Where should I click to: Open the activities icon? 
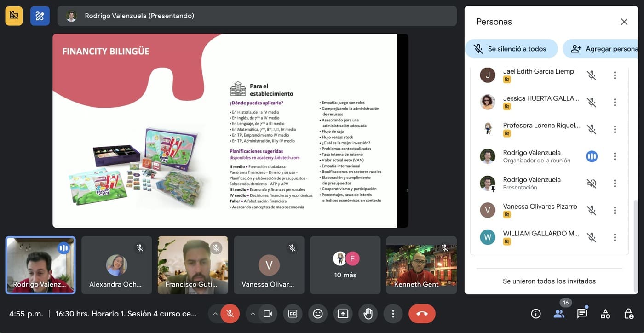click(x=605, y=314)
